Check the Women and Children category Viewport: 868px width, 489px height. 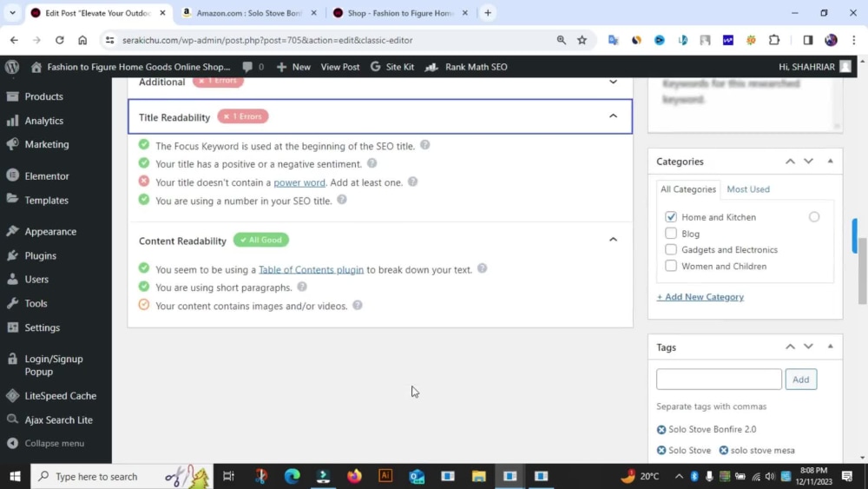point(671,266)
